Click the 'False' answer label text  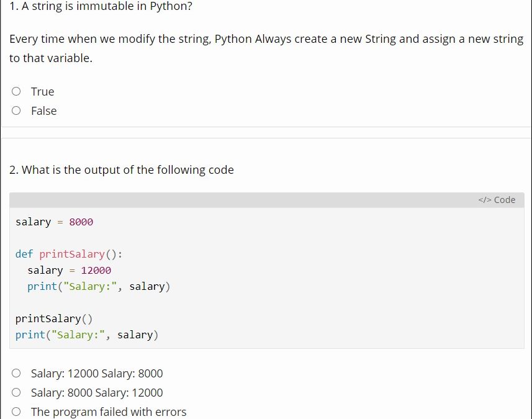(43, 111)
